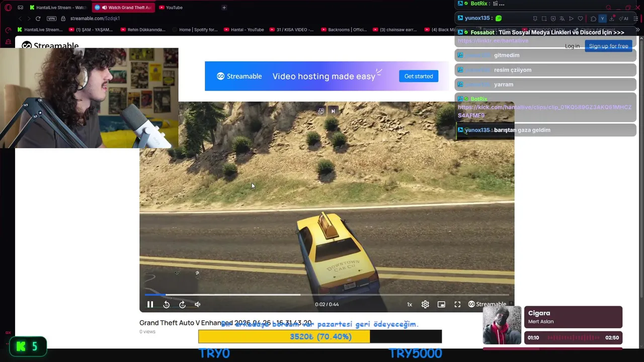Open the extensions cube icon
The image size is (644, 362).
click(593, 19)
